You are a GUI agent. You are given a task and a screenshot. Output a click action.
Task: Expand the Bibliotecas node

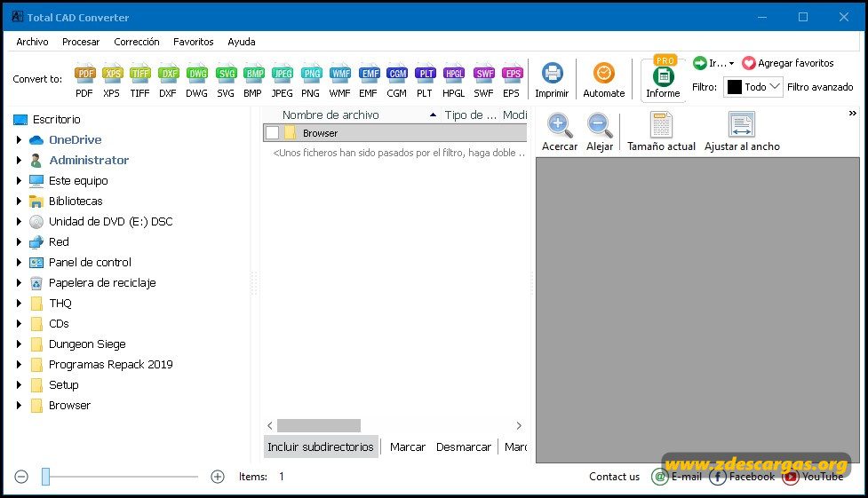coord(19,202)
